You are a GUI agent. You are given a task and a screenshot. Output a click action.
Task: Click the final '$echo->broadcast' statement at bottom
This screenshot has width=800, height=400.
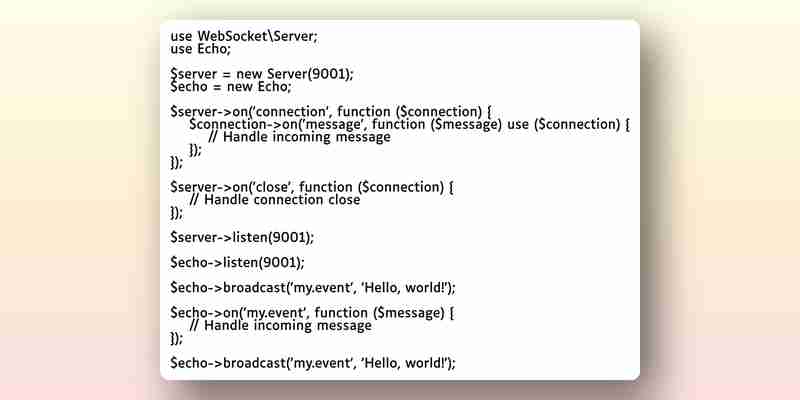click(x=313, y=363)
